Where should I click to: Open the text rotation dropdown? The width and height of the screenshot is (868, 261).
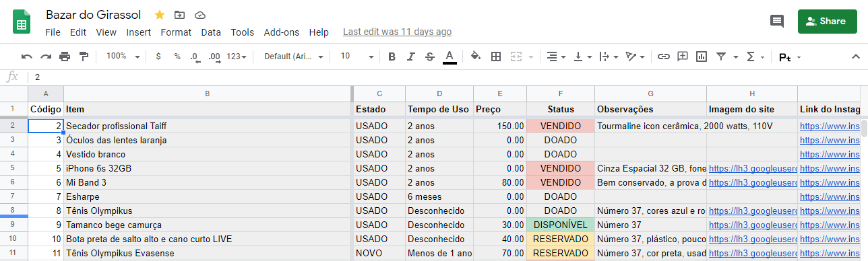635,57
